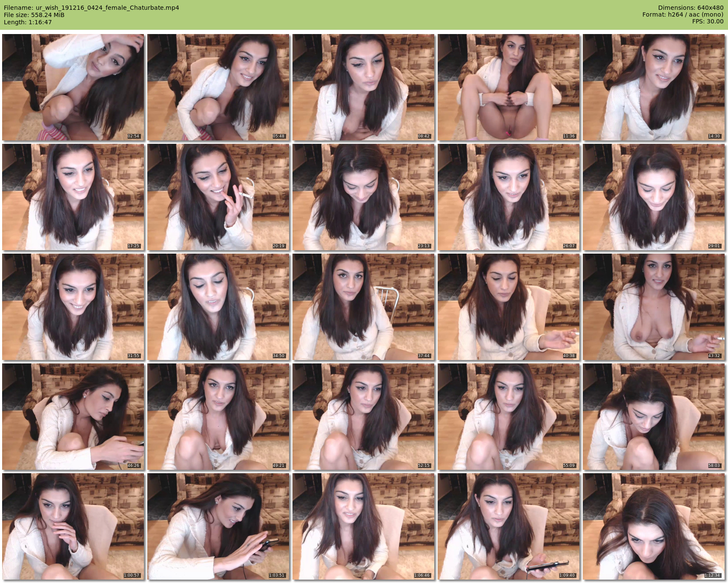Click the frame labeled 1:09:40
Viewport: 728px width, 583px height.
coord(509,526)
